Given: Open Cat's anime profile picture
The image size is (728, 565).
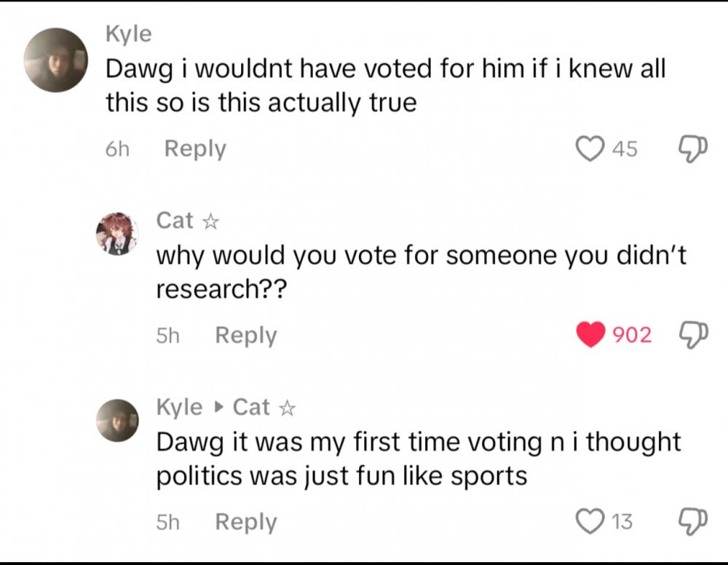Looking at the screenshot, I should click(117, 234).
